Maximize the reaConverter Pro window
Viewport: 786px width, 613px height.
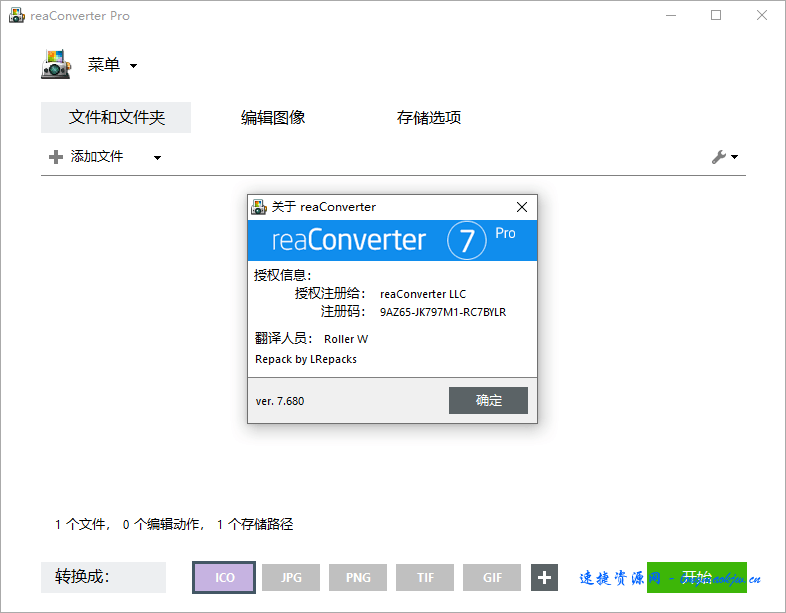(716, 16)
